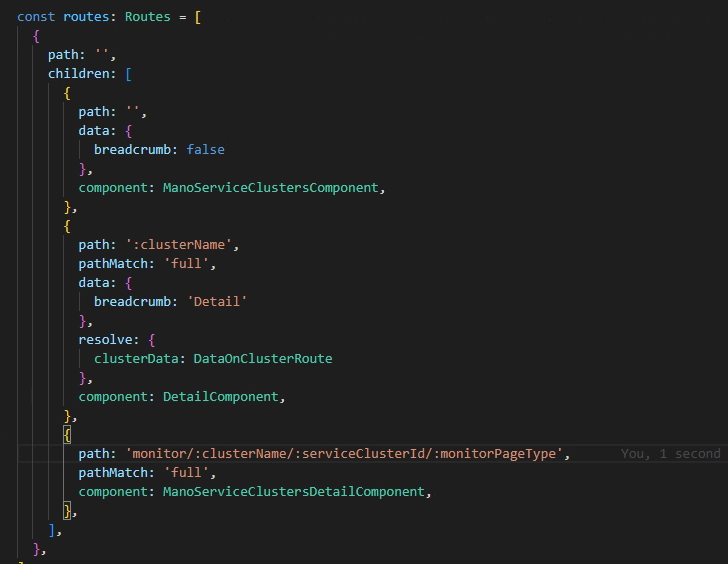Click 'ManoServiceClustersComponent' identifier
This screenshot has height=564, width=728.
(271, 188)
